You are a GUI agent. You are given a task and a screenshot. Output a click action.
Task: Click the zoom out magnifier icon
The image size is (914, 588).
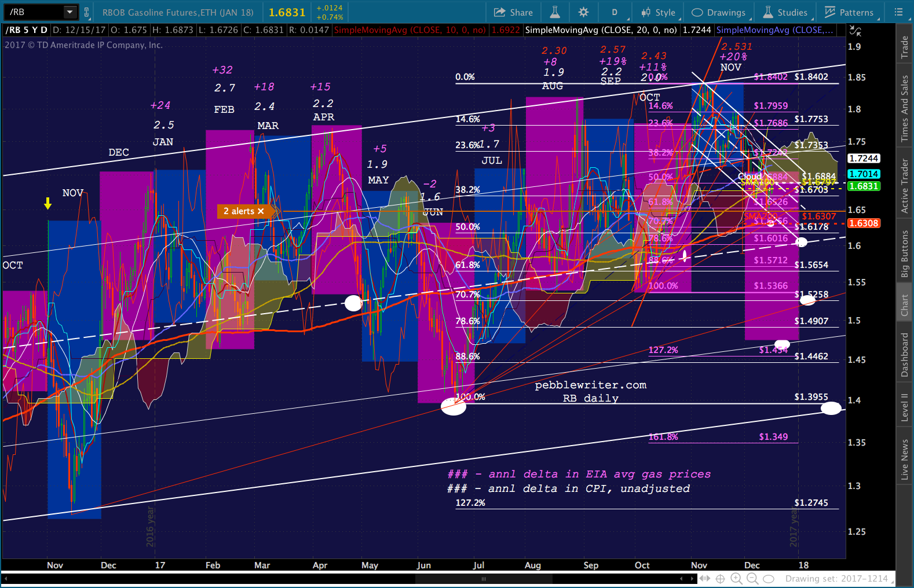coord(752,579)
